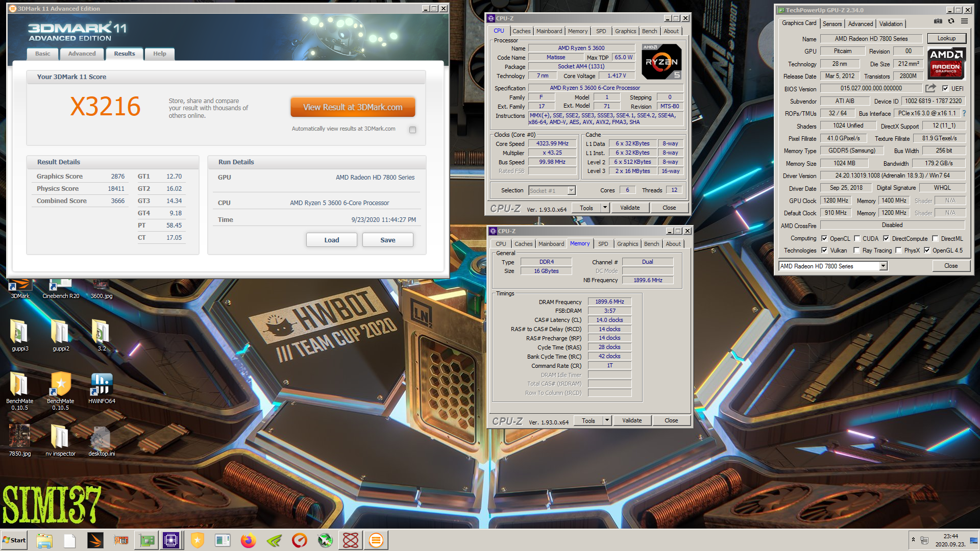The height and width of the screenshot is (551, 980).
Task: Toggle the Ray Tracing checkbox
Action: click(856, 250)
